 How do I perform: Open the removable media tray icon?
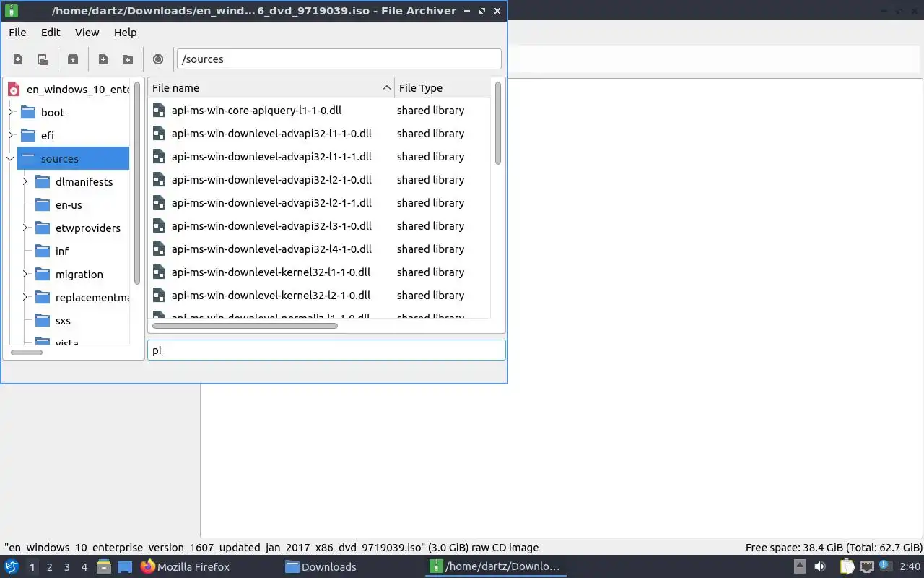[800, 567]
